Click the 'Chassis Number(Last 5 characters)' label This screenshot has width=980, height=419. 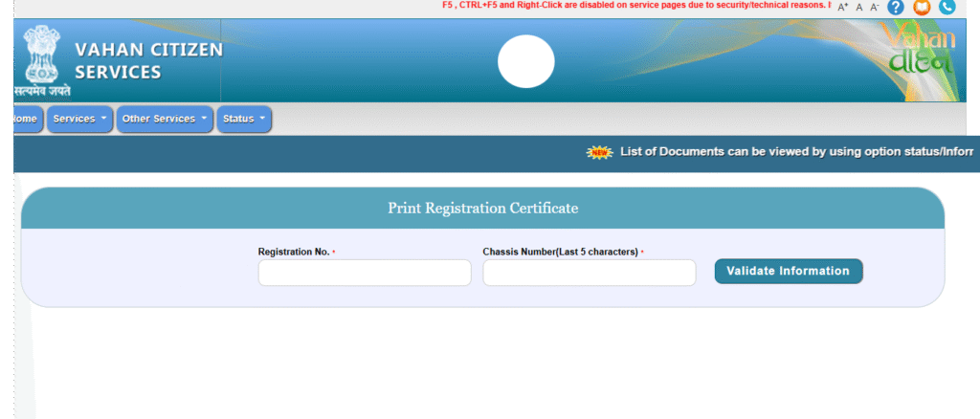(x=561, y=252)
